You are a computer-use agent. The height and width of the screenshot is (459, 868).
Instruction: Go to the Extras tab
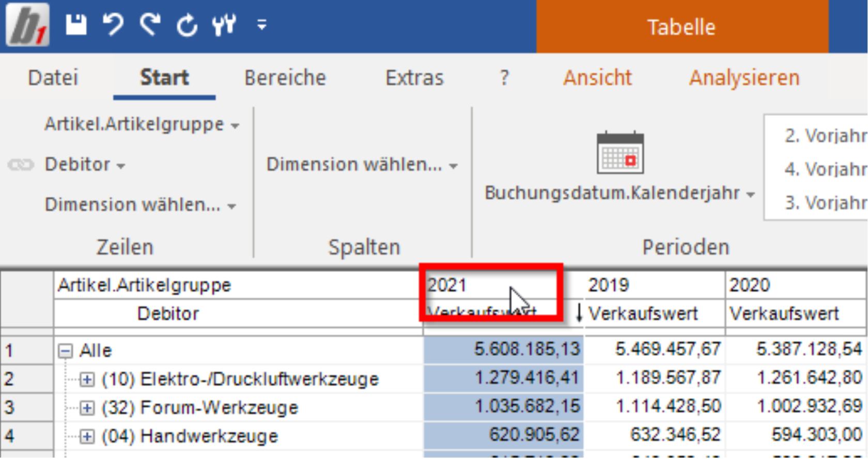414,78
